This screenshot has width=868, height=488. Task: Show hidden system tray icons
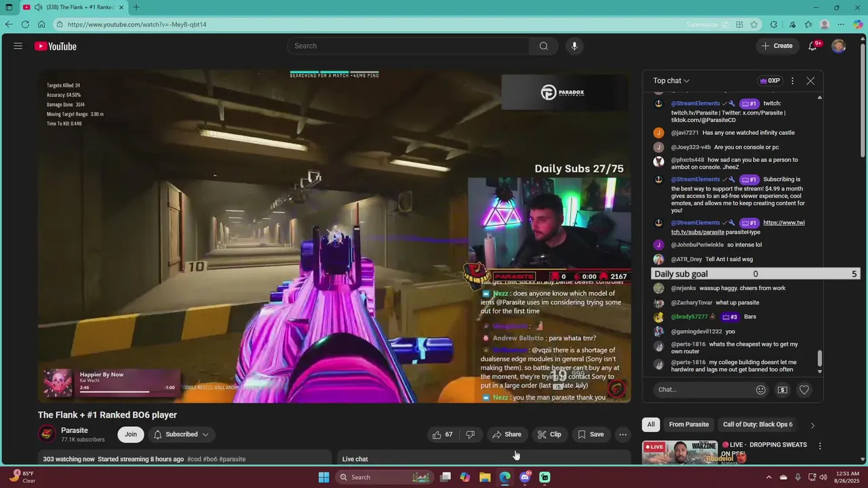click(768, 477)
